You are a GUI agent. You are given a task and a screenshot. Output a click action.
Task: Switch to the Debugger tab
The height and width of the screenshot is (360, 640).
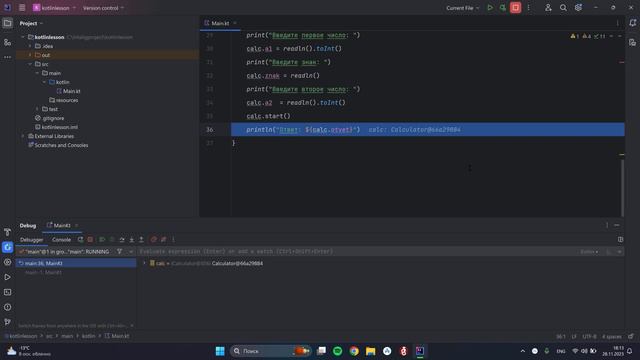(x=32, y=240)
